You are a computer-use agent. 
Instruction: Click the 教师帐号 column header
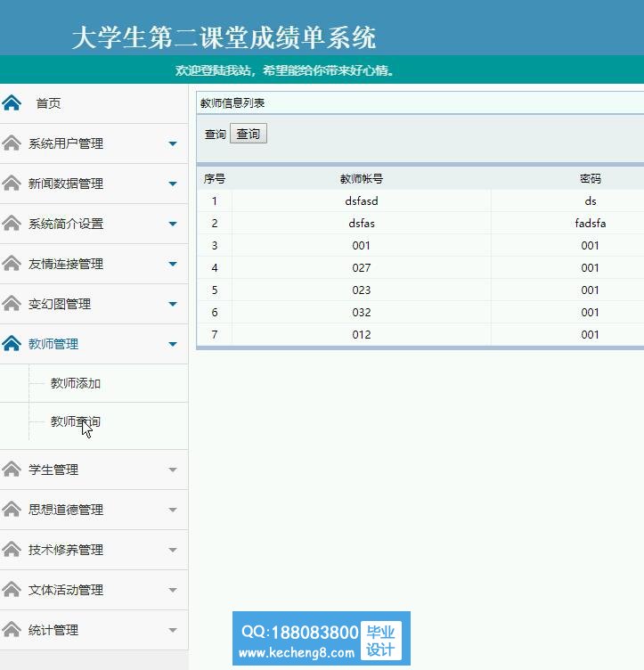coord(362,178)
